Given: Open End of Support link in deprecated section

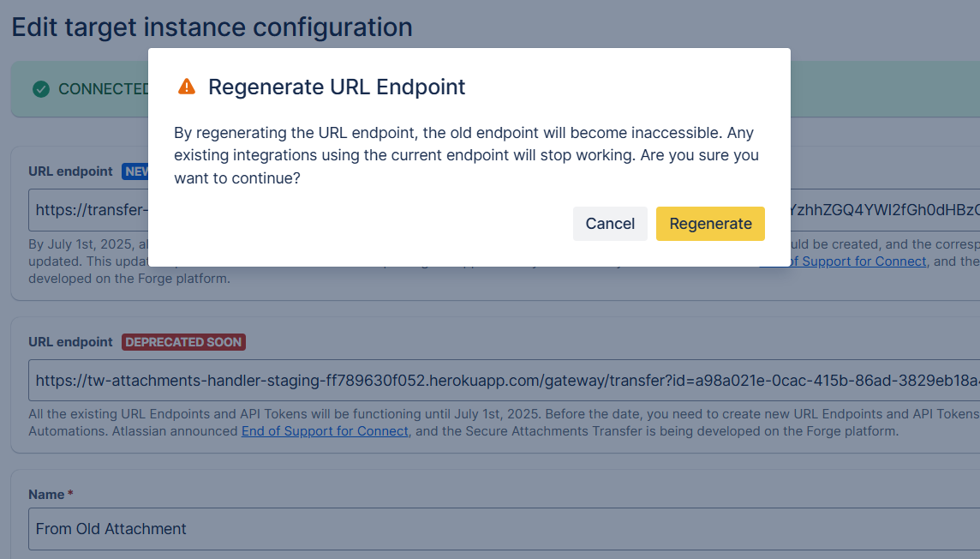Looking at the screenshot, I should point(325,430).
